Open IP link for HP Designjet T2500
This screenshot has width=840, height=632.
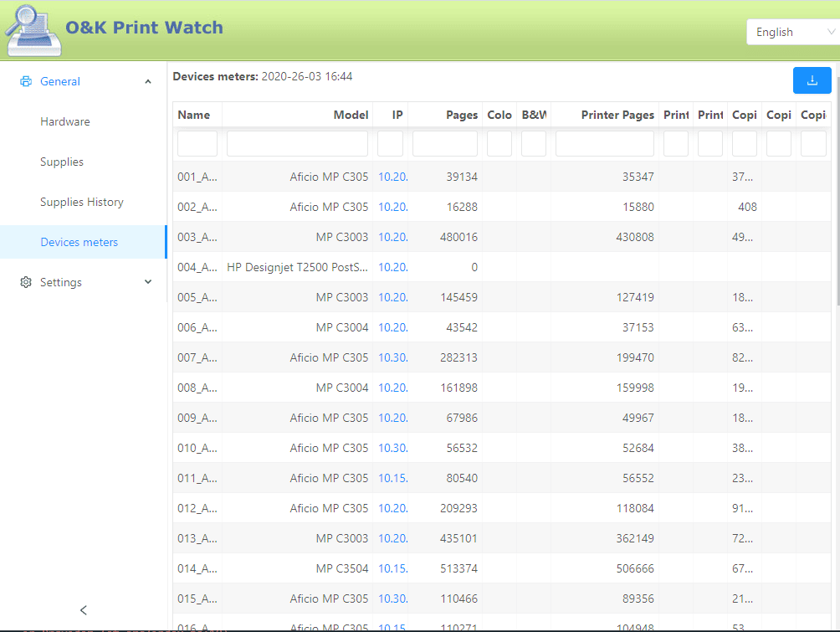point(392,267)
